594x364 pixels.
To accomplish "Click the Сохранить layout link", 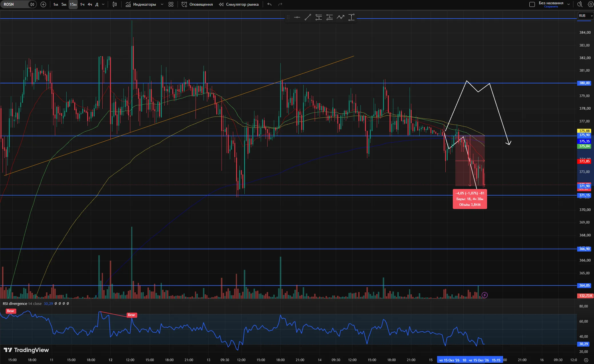I will (551, 7).
